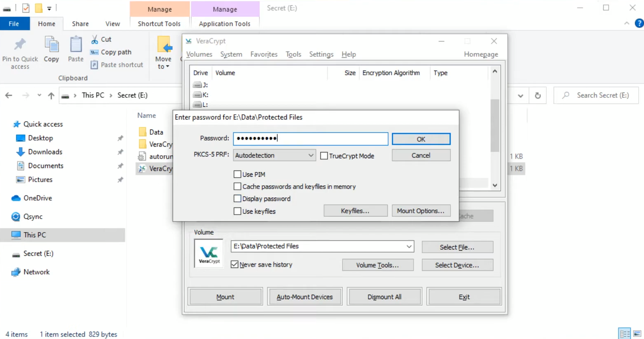Click the Copy path icon
This screenshot has width=644, height=339.
(x=94, y=52)
